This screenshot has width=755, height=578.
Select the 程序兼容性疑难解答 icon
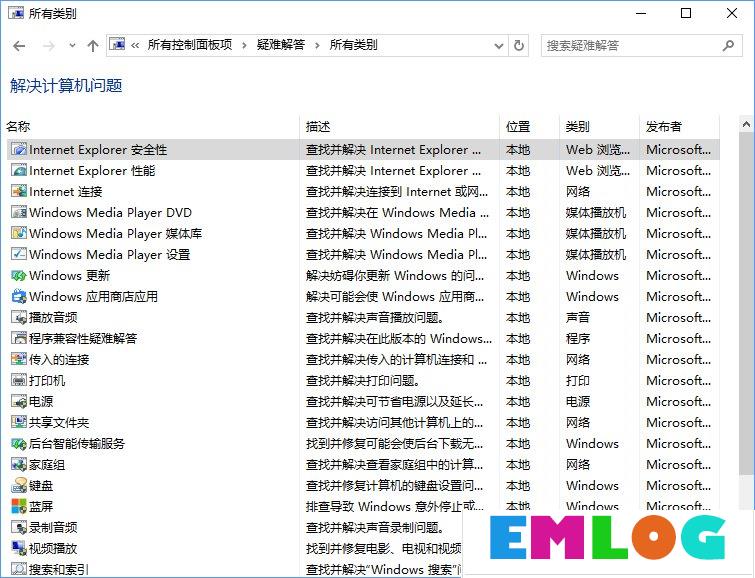[x=19, y=338]
